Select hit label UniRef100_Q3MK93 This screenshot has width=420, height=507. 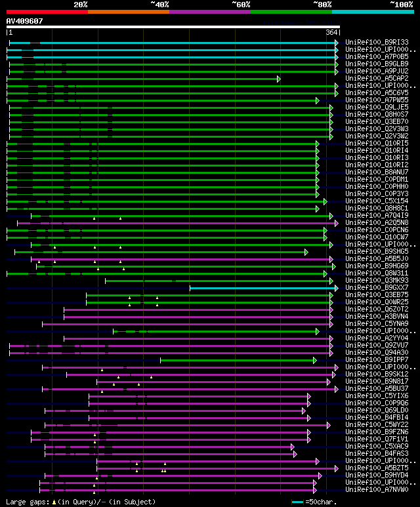377,281
